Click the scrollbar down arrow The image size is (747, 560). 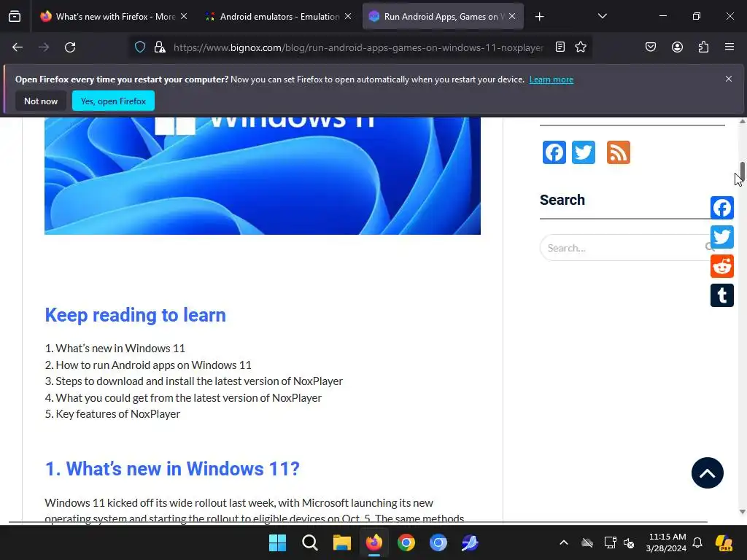tap(742, 512)
